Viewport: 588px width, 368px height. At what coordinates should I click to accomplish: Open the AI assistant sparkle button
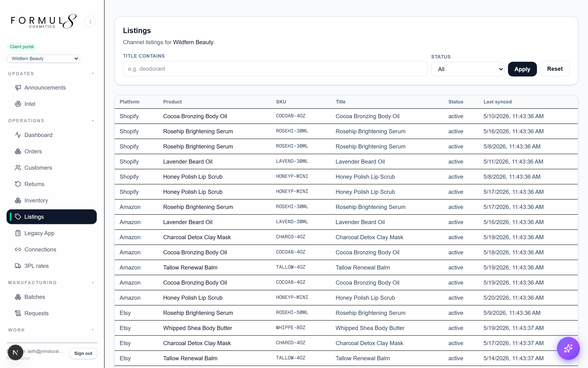(x=568, y=348)
